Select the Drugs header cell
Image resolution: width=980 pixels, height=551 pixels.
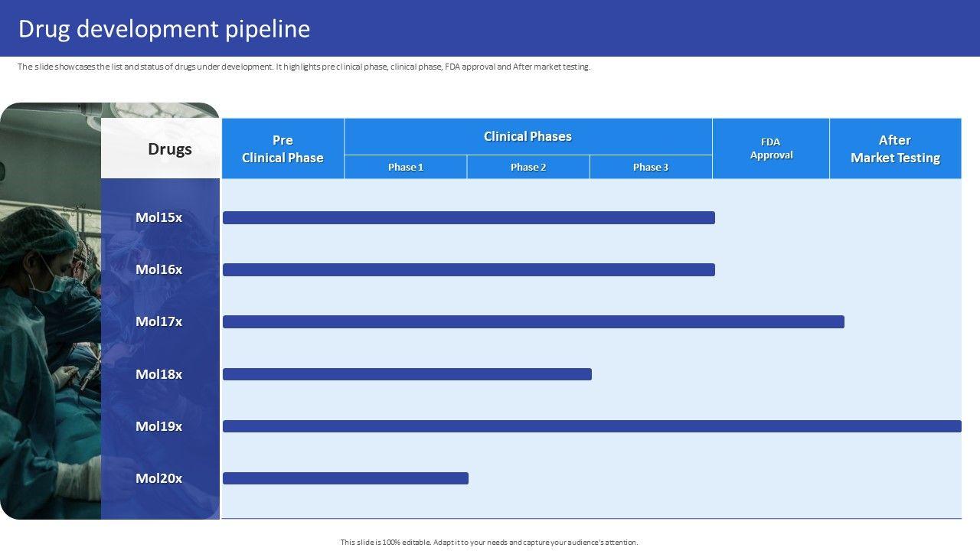pos(169,149)
